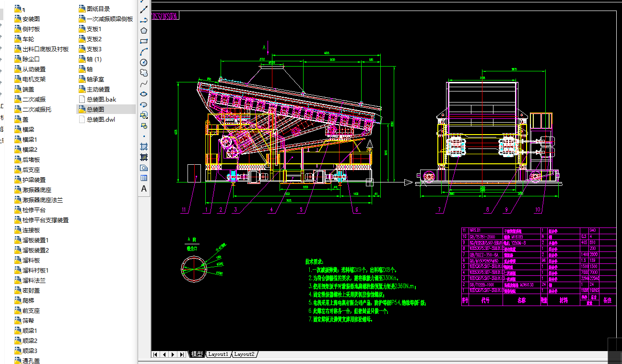Click the 模型 model tab
The height and width of the screenshot is (364, 622).
point(197,354)
